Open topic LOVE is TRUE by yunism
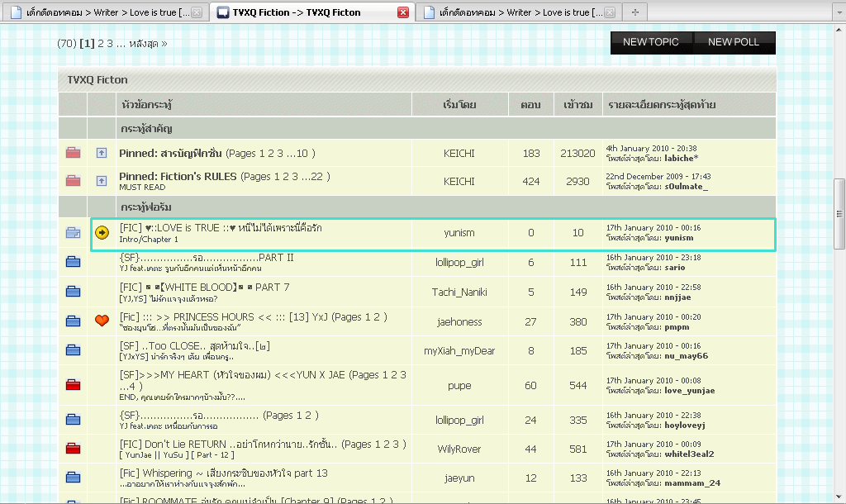846x504 pixels. coord(220,228)
